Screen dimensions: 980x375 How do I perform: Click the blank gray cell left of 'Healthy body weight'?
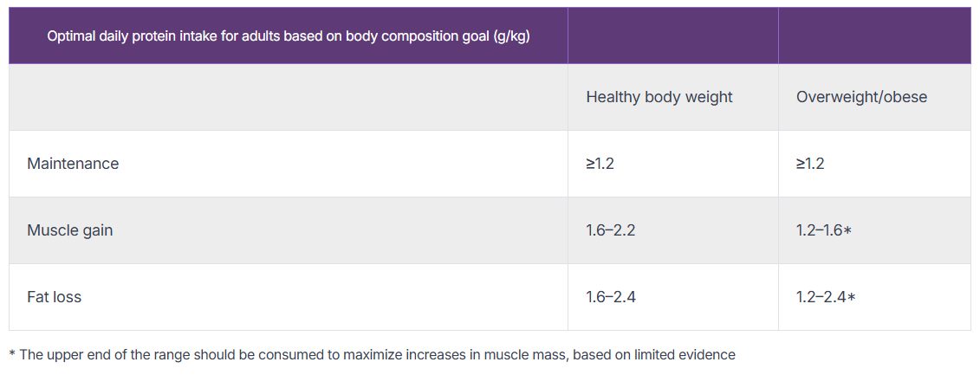tap(288, 97)
